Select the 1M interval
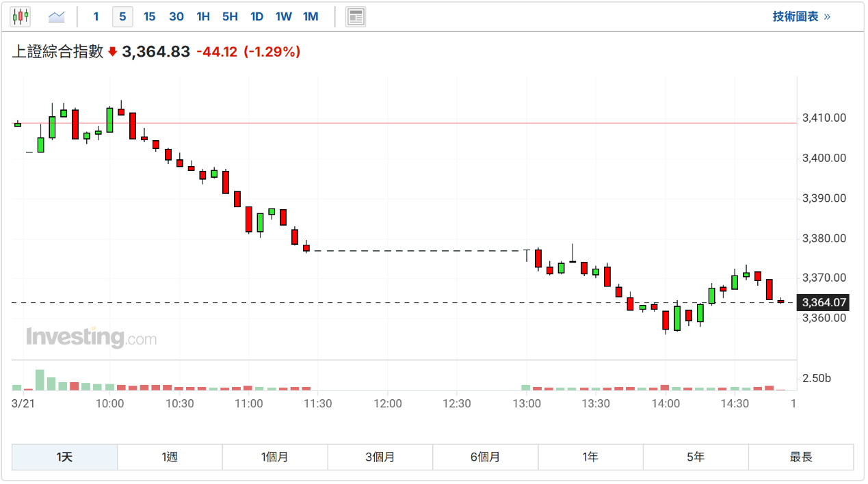The image size is (868, 484). pos(311,16)
